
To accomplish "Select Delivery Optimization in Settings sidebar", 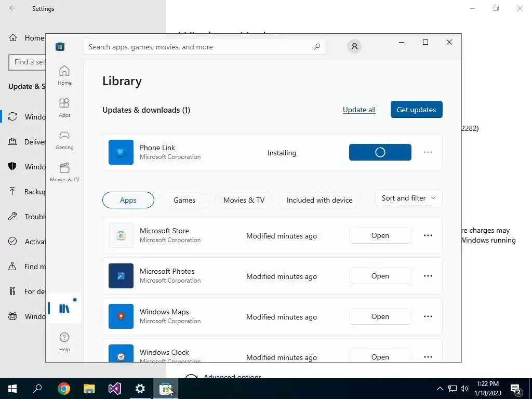I will 26,142.
